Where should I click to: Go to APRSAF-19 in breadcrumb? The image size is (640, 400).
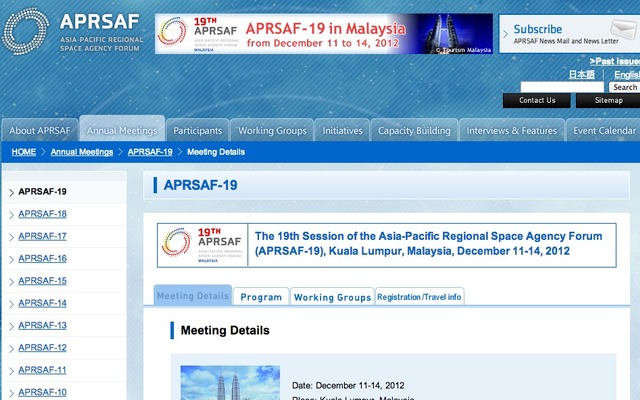click(150, 152)
